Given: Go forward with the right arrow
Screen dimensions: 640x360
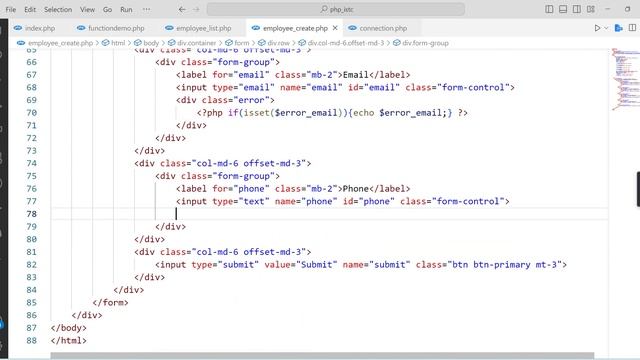Looking at the screenshot, I should pos(196,9).
